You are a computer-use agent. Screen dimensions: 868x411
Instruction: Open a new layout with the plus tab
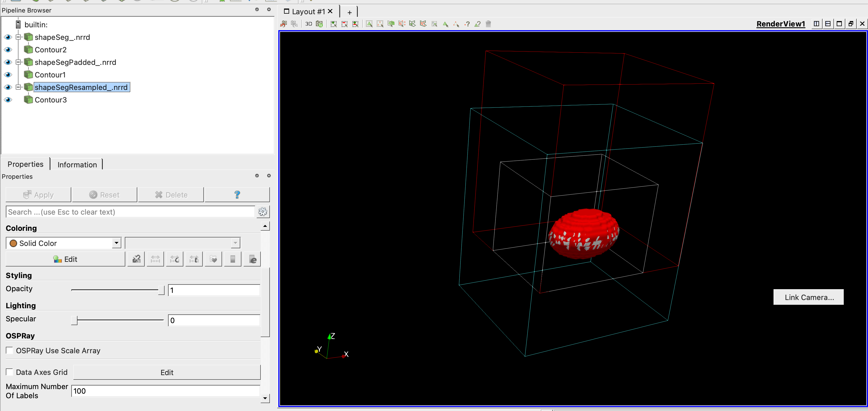tap(349, 12)
